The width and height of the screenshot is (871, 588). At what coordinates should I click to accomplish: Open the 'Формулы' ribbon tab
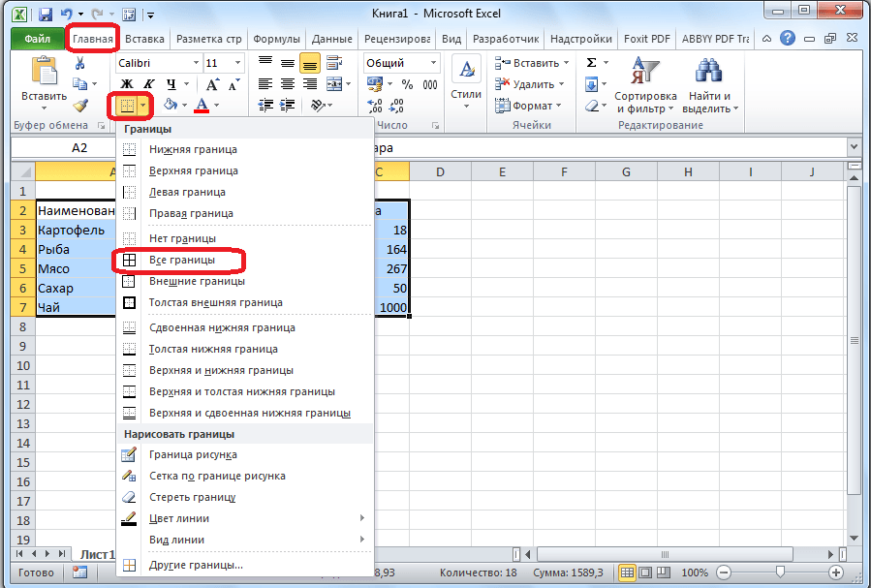pos(276,39)
